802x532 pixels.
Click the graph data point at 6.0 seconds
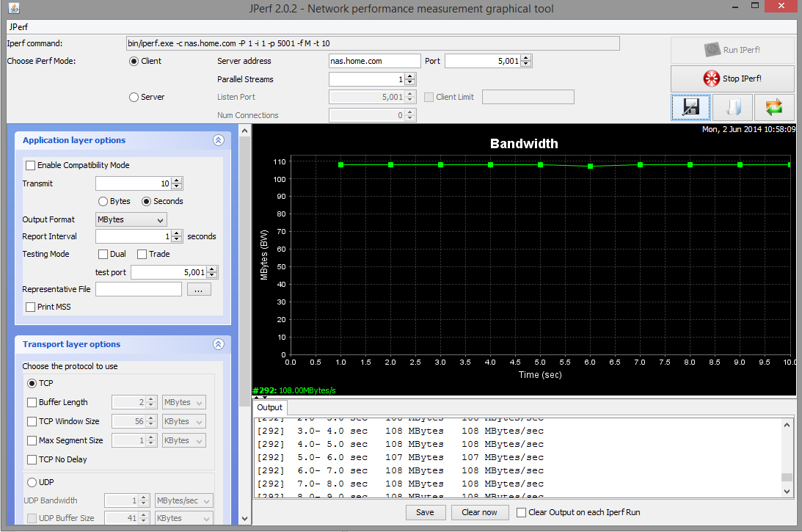point(590,167)
